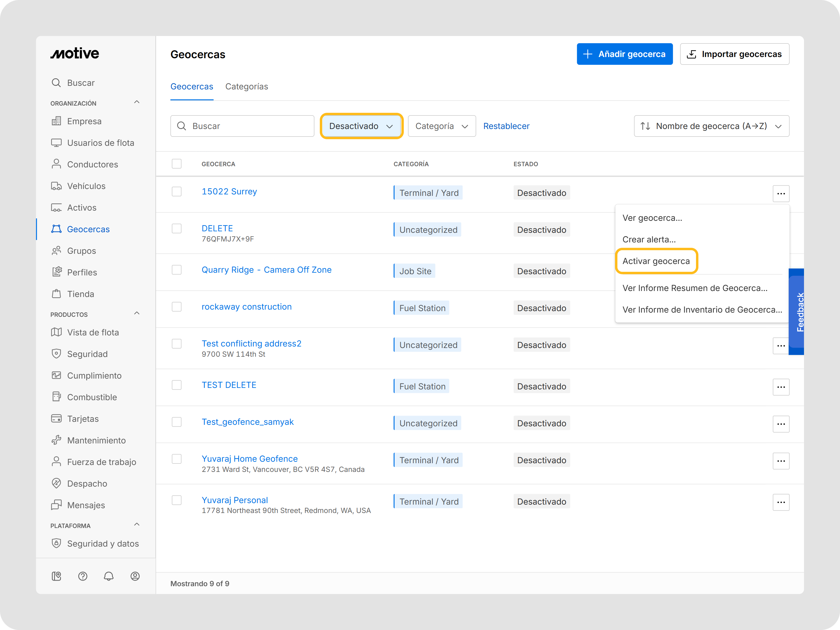Viewport: 840px width, 630px height.
Task: Click the notifications bell icon
Action: [x=109, y=576]
